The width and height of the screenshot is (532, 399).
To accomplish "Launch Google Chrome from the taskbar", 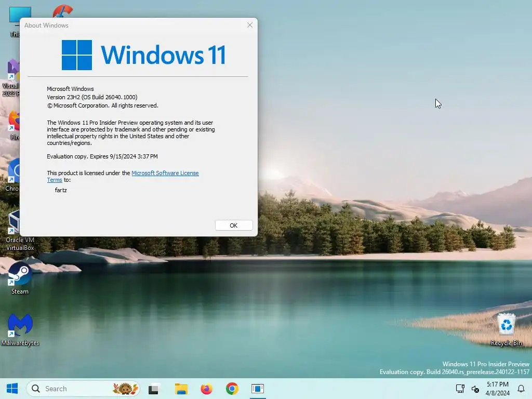I will [232, 389].
